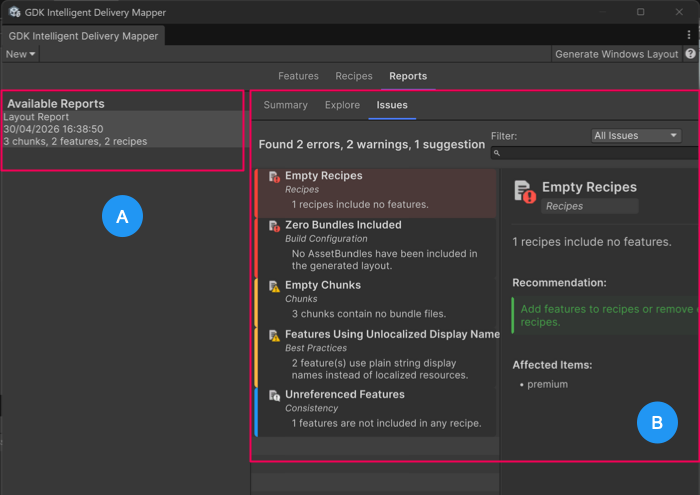Screen dimensions: 700x495
Task: Click the Empty Recipes error icon in list
Action: click(274, 177)
